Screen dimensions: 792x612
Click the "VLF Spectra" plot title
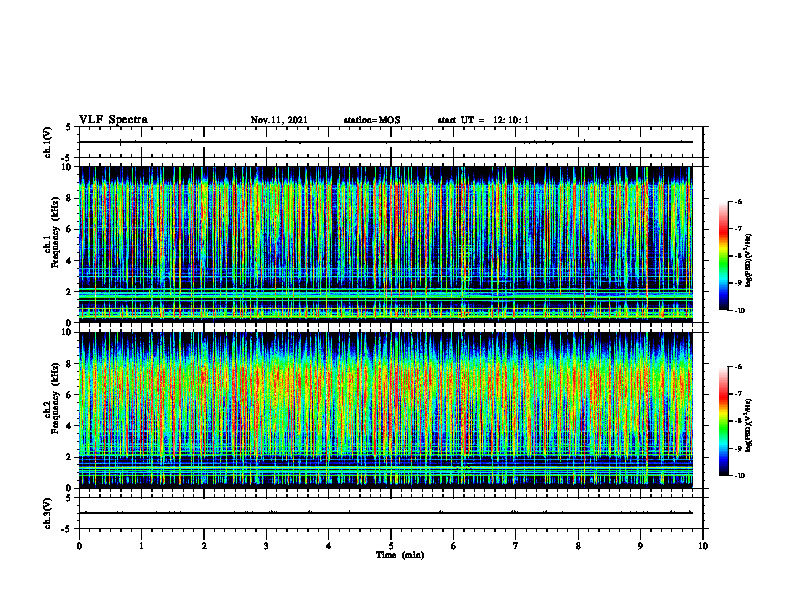pos(113,120)
